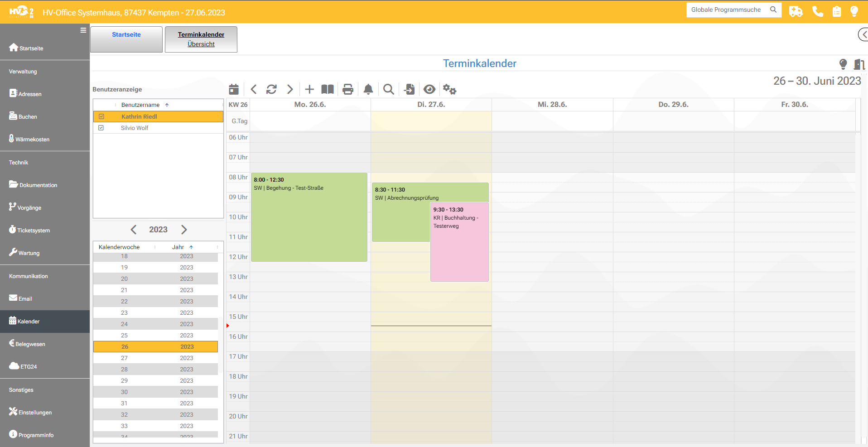
Task: Select calendar week 25 row
Action: tap(155, 335)
